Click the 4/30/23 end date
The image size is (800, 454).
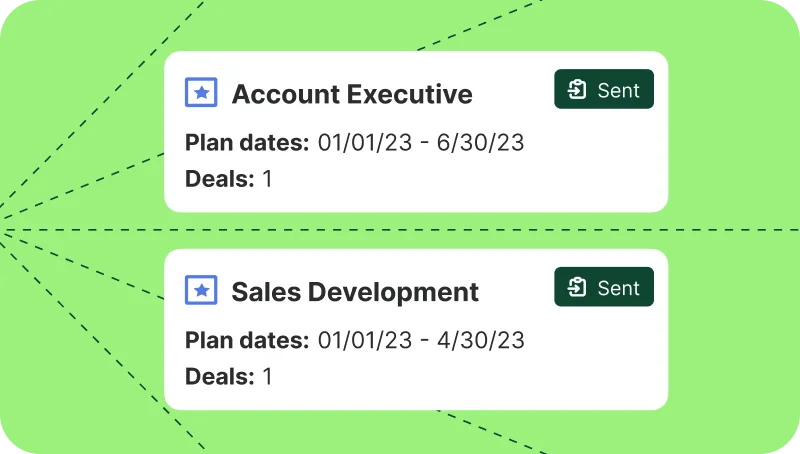(481, 340)
